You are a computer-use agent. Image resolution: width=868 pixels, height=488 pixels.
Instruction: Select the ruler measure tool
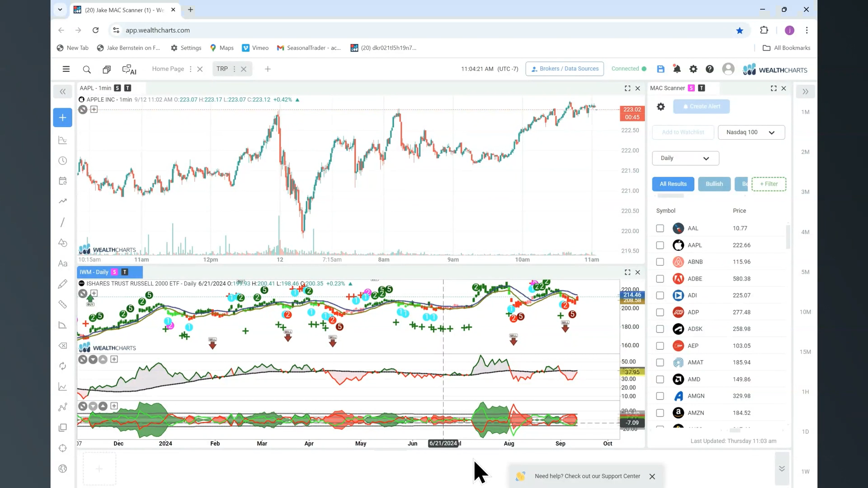pyautogui.click(x=62, y=305)
